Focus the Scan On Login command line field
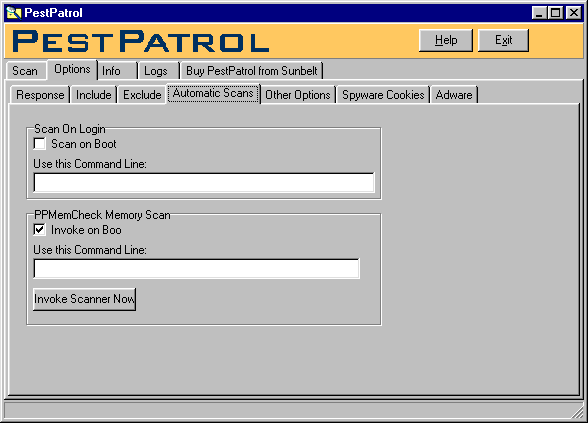This screenshot has height=423, width=588. pyautogui.click(x=204, y=183)
